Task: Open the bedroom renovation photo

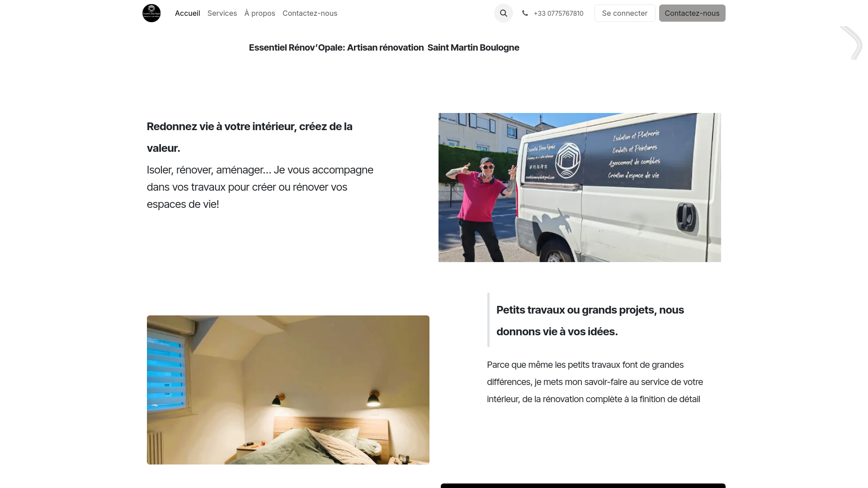Action: (288, 390)
